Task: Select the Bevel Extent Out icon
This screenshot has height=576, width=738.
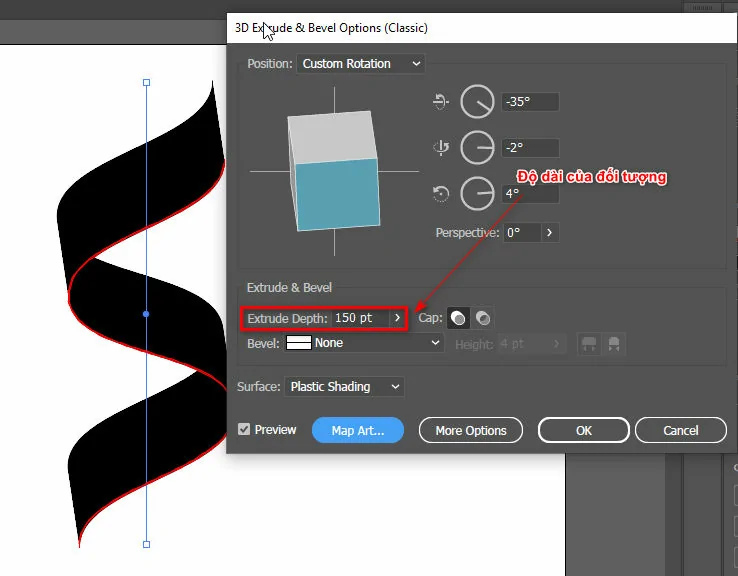Action: pos(589,344)
